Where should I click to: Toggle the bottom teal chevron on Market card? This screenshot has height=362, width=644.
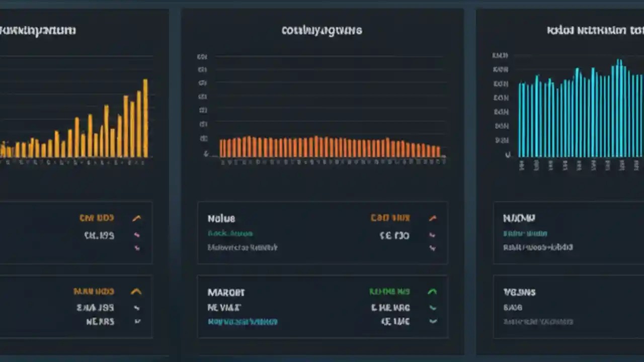(432, 321)
